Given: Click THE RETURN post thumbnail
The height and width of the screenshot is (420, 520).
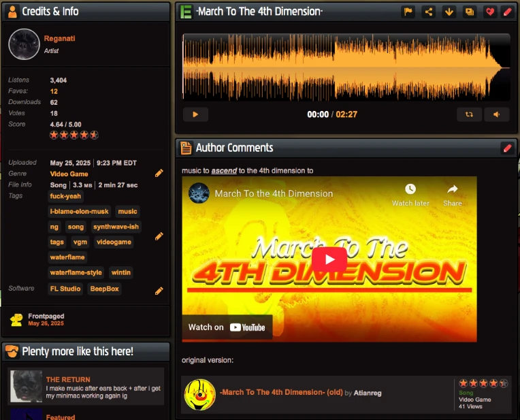Looking at the screenshot, I should (x=26, y=386).
